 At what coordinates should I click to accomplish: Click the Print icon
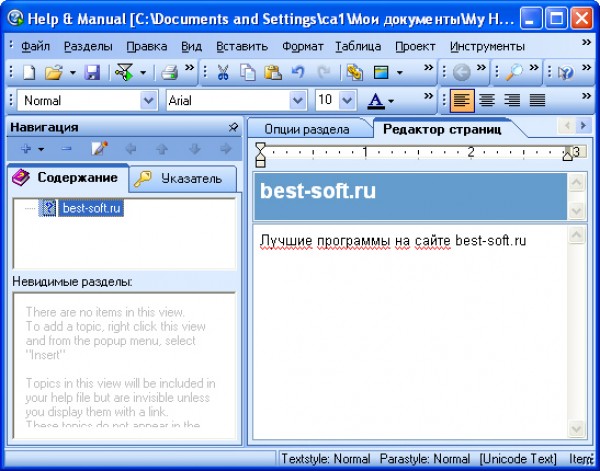(169, 72)
